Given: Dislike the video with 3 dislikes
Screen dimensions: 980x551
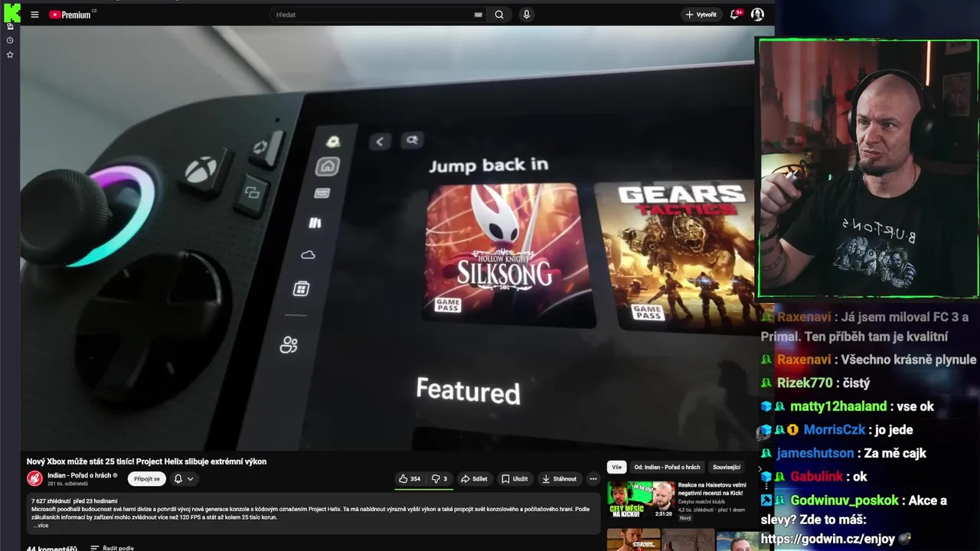Looking at the screenshot, I should pyautogui.click(x=439, y=479).
